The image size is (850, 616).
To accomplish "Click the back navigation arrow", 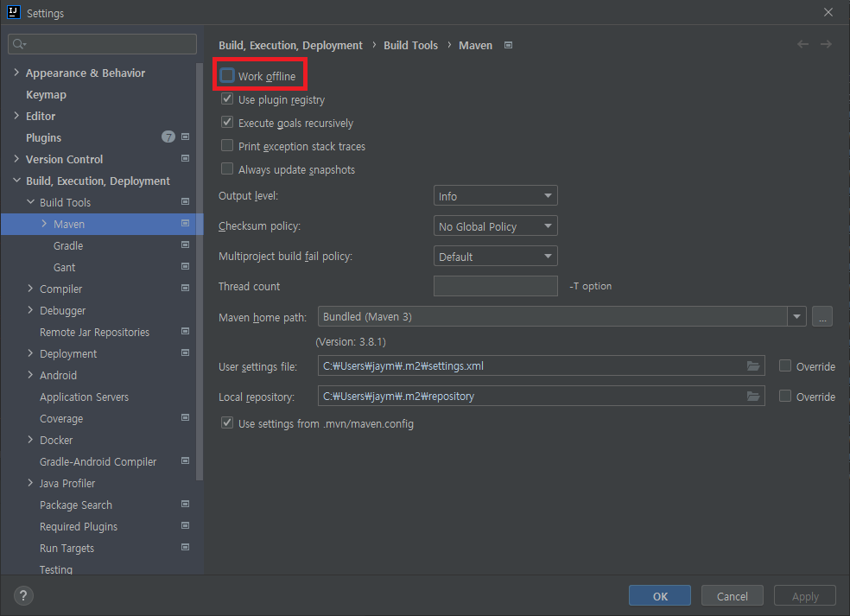I will [x=802, y=44].
